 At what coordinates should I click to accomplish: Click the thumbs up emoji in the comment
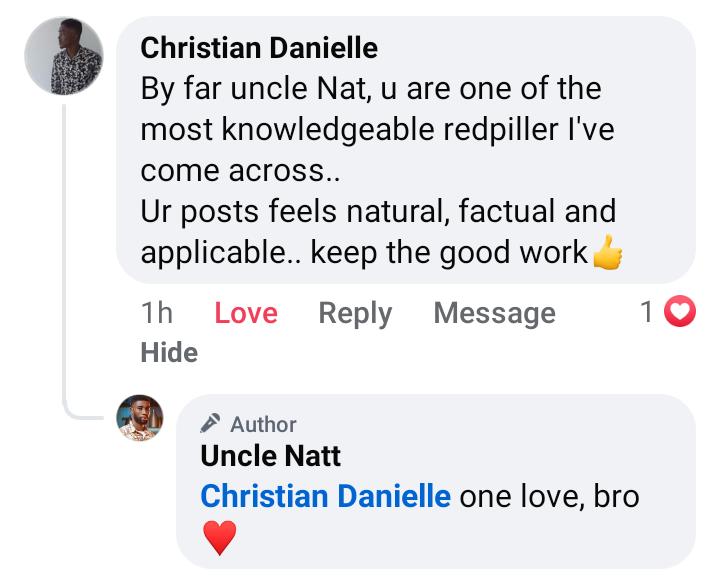(x=607, y=254)
